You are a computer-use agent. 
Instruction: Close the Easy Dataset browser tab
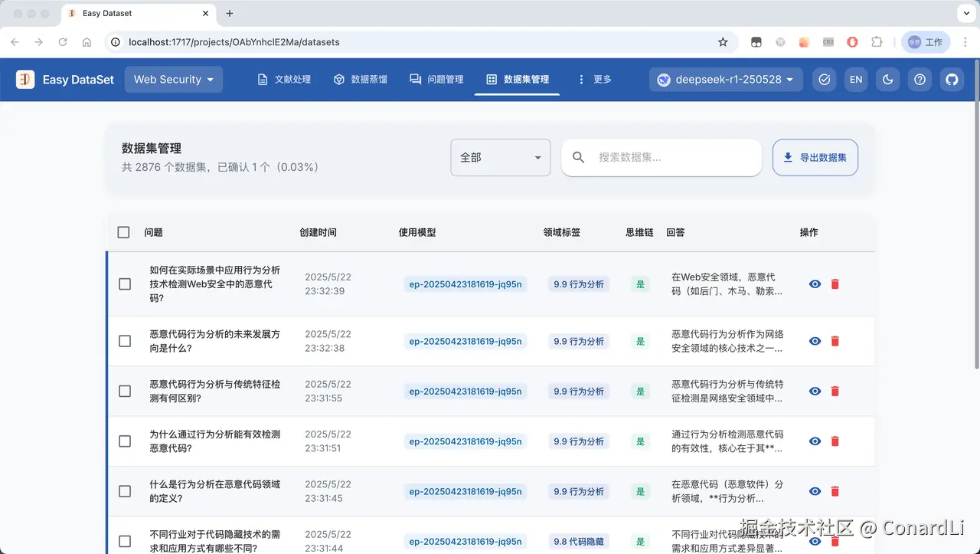coord(206,13)
